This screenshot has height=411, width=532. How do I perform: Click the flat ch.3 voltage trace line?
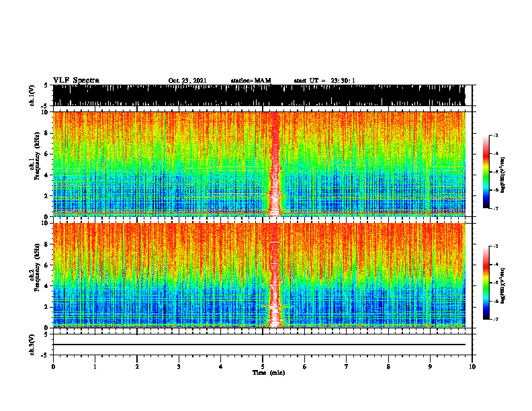point(259,345)
